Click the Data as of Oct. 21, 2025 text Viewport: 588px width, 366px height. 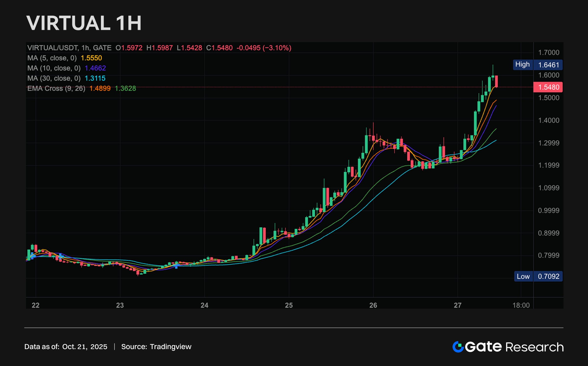click(x=66, y=347)
